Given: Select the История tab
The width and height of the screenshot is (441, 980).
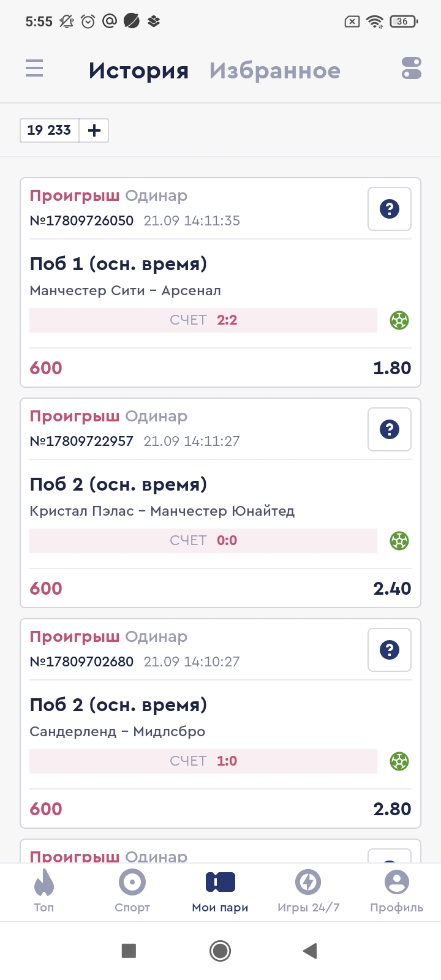Looking at the screenshot, I should (138, 71).
